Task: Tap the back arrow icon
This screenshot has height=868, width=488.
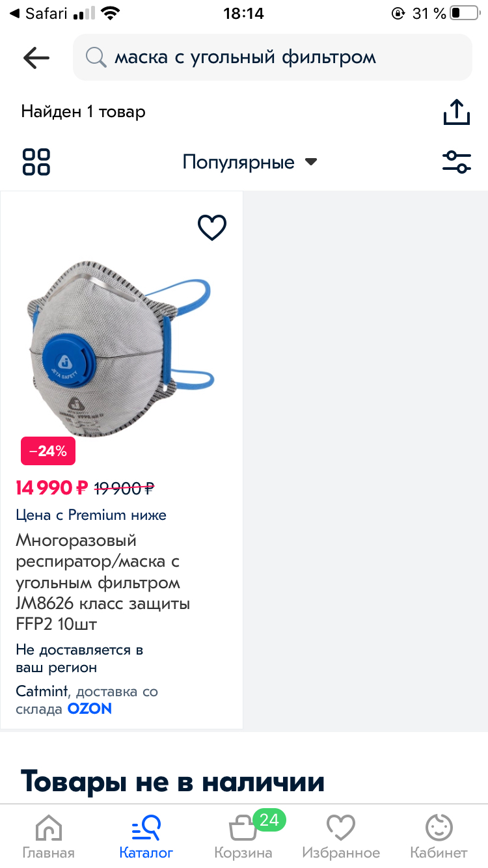Action: click(36, 58)
